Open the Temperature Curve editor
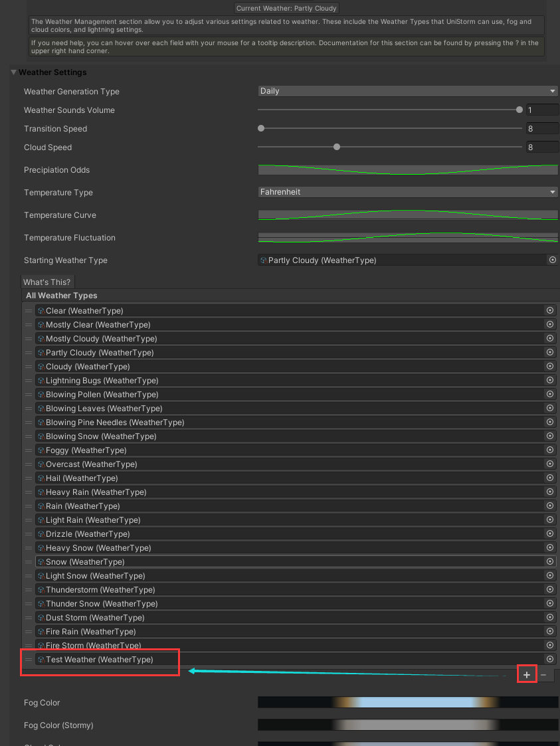 click(407, 215)
